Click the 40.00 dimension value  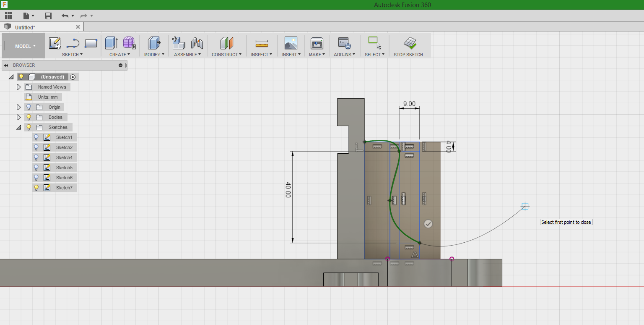point(288,190)
